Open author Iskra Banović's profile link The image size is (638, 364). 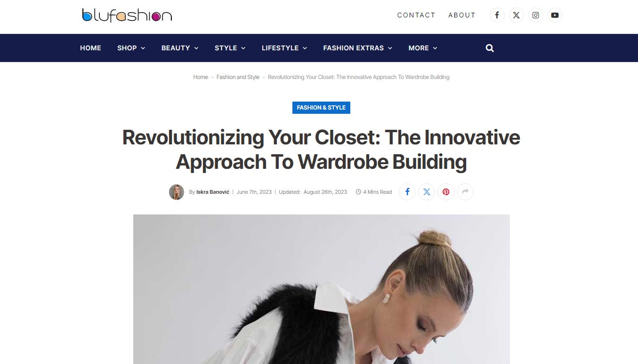[x=213, y=192]
